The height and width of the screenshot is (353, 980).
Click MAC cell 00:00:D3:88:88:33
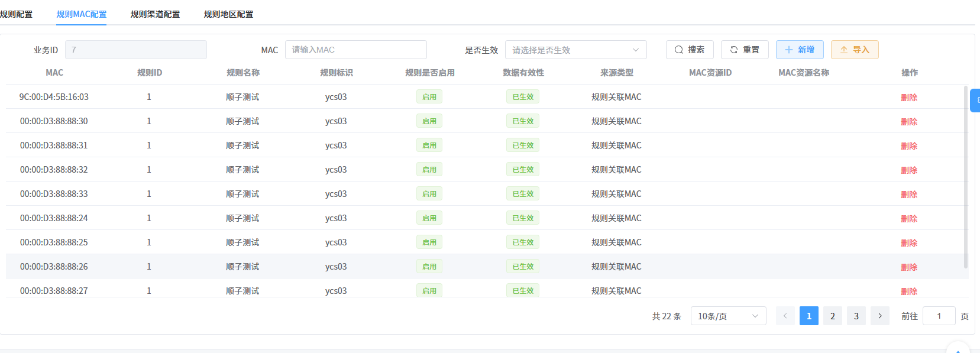[x=54, y=194]
